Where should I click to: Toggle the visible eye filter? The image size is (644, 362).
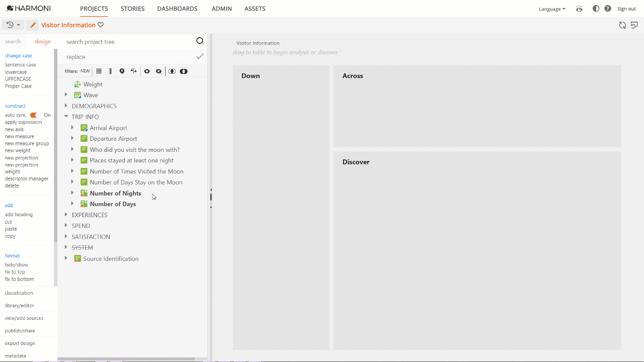pyautogui.click(x=147, y=71)
